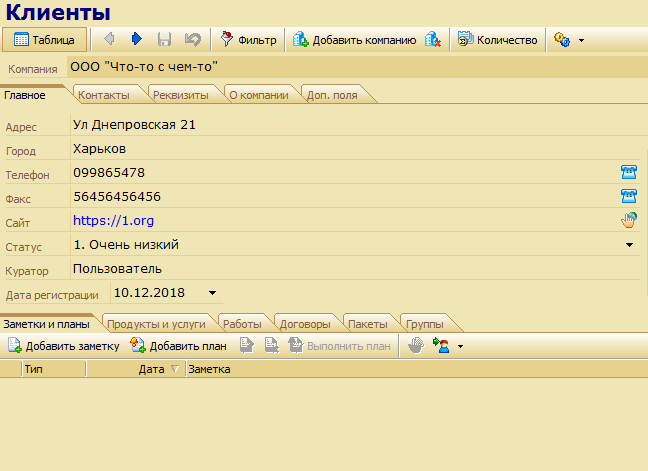Click the Город field Харьков
This screenshot has height=471, width=648.
[x=355, y=149]
